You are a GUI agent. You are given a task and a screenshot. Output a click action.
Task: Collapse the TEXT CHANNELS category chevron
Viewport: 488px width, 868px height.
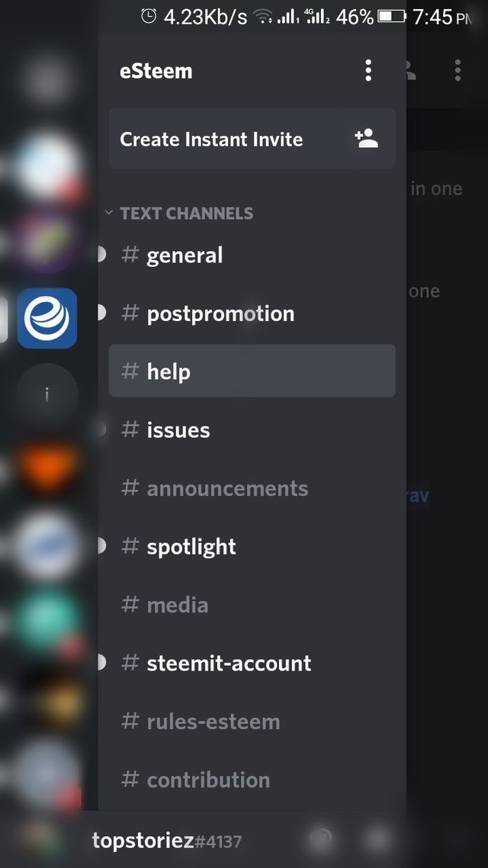[x=108, y=213]
